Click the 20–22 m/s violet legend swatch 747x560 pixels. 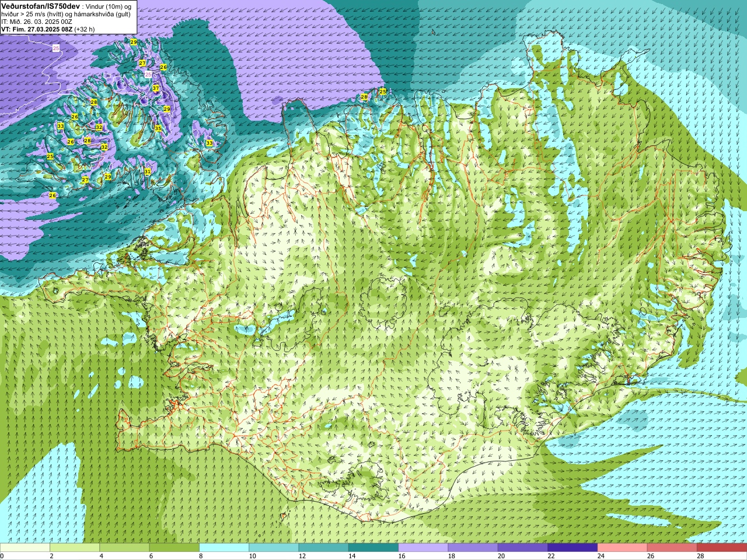point(523,548)
